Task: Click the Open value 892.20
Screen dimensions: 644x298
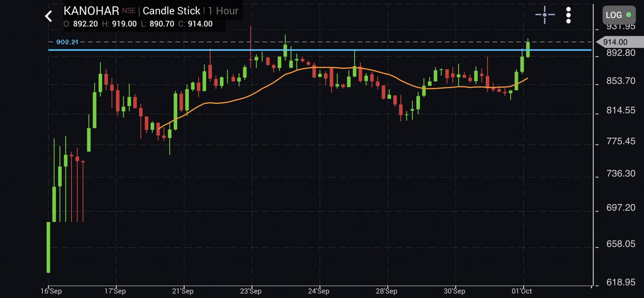Action: [x=85, y=24]
